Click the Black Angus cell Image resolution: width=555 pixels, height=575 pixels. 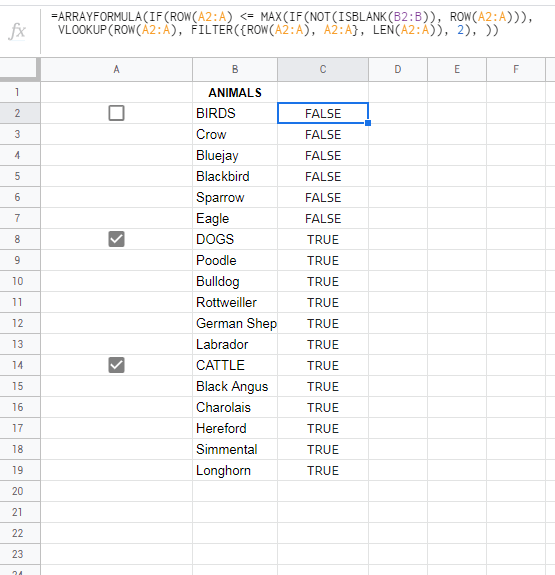(x=235, y=386)
